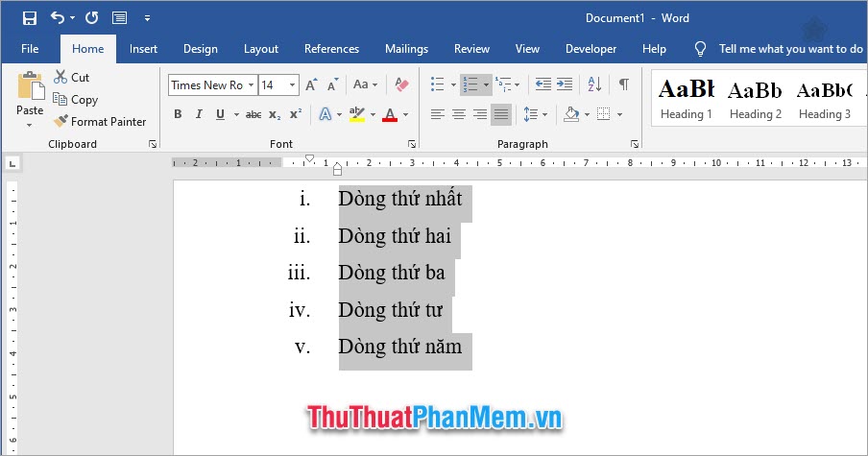Save the document using the floppy disk icon

(30, 18)
